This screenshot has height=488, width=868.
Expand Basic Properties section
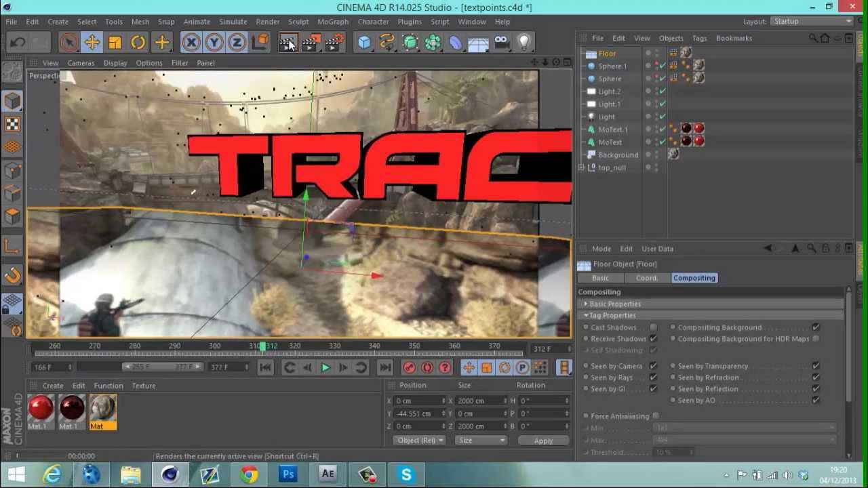[x=586, y=304]
